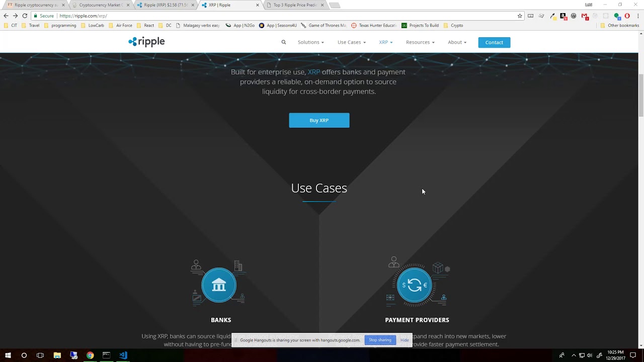Close the XRP | Ripple tab

click(258, 5)
